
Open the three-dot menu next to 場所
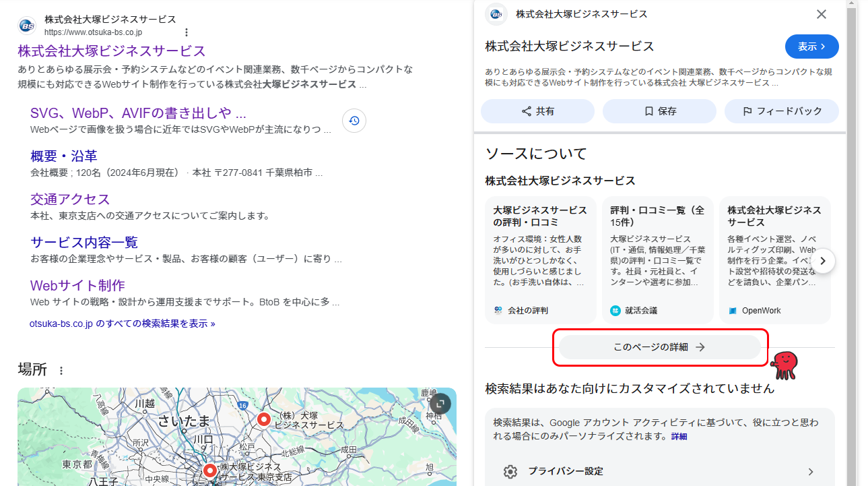[61, 371]
